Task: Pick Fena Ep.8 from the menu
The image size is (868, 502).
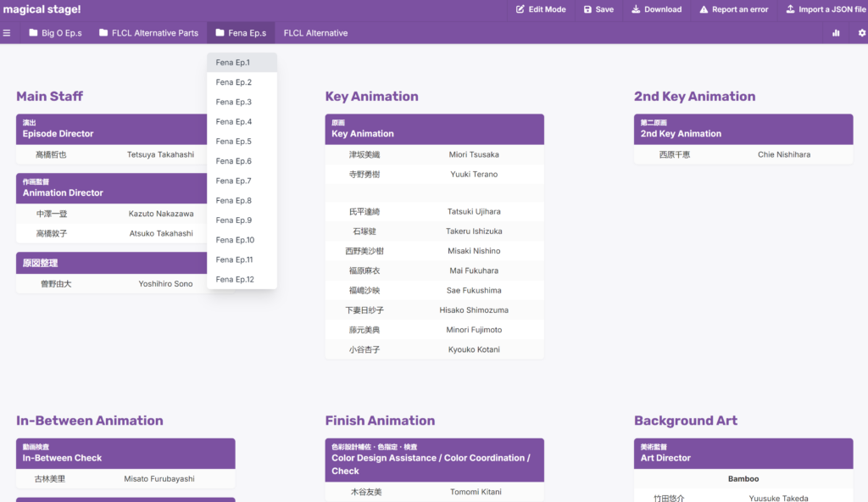Action: (234, 201)
